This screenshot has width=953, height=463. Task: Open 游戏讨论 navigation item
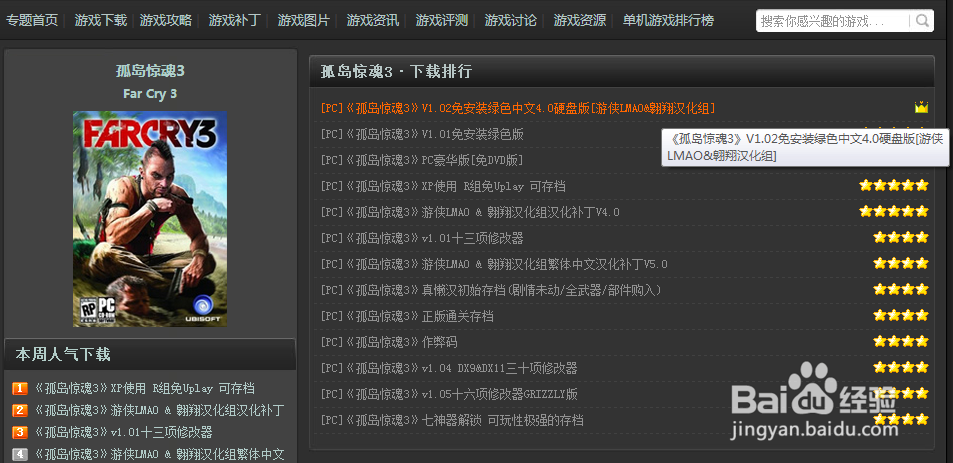click(x=511, y=21)
